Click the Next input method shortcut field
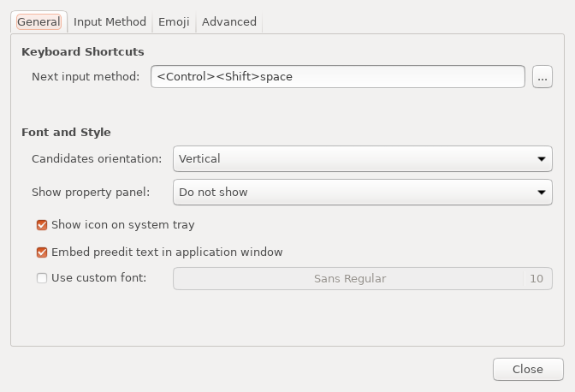The height and width of the screenshot is (392, 575). click(338, 77)
